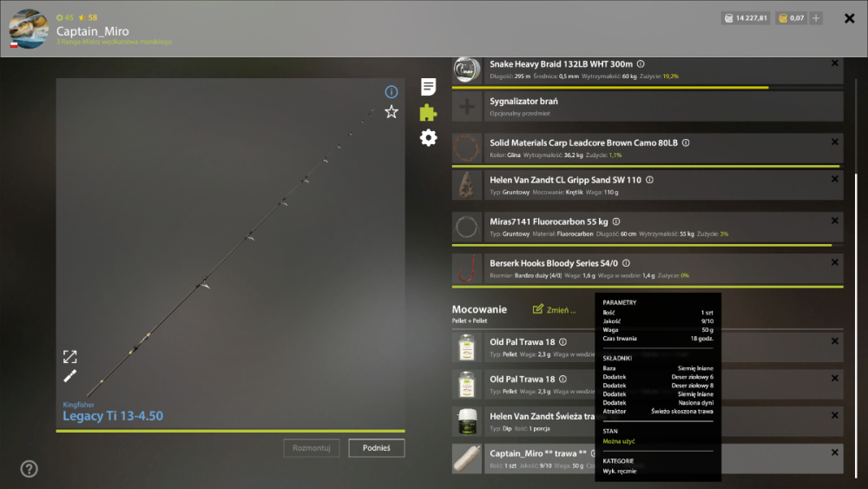Select the Solid Materials Carp Leadcore thumbnail
This screenshot has height=489, width=868.
467,148
